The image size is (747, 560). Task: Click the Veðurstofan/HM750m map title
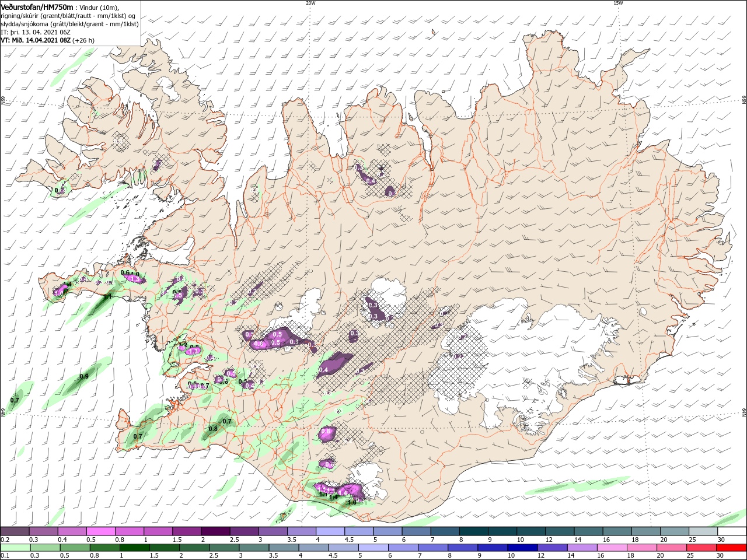37,6
